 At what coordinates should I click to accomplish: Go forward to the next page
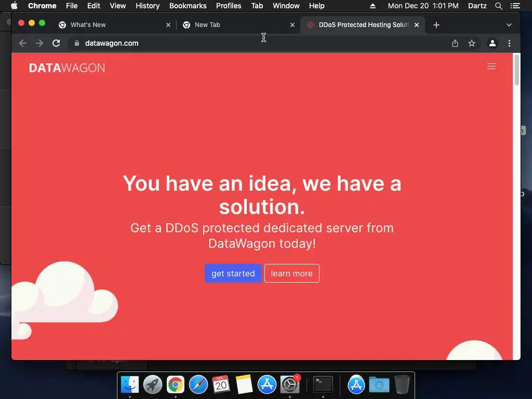point(39,43)
